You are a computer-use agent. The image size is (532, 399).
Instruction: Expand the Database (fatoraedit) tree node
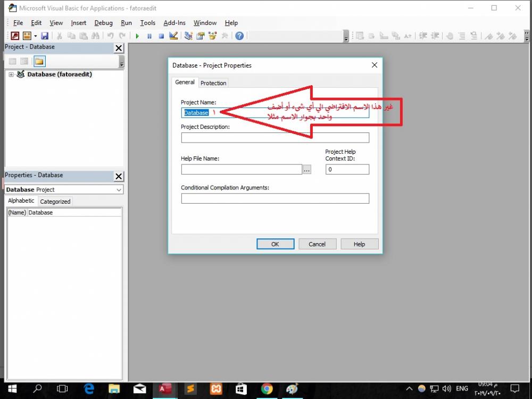coord(11,74)
